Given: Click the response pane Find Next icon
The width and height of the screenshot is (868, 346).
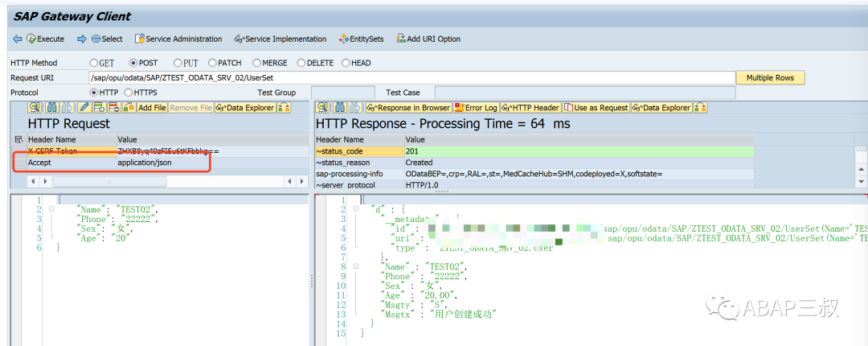Looking at the screenshot, I should tap(355, 108).
